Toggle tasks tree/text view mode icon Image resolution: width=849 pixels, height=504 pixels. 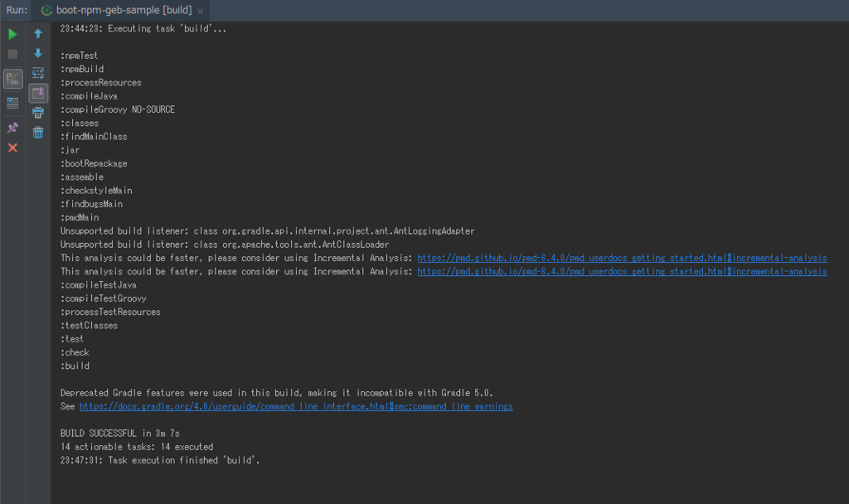click(x=12, y=79)
